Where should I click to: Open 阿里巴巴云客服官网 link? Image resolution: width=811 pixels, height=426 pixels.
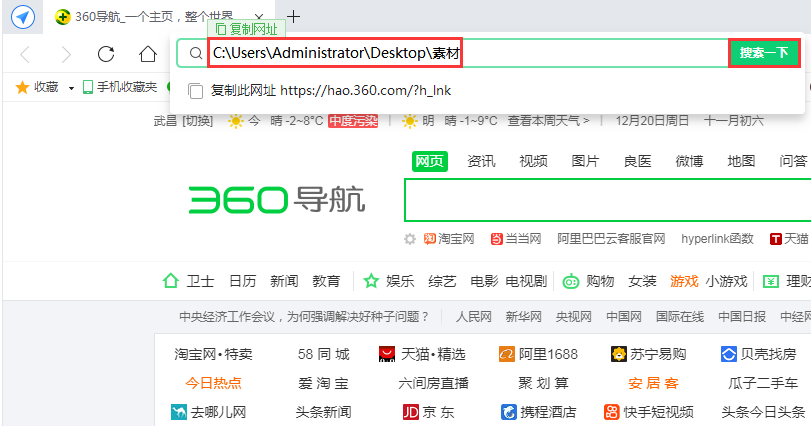[611, 239]
